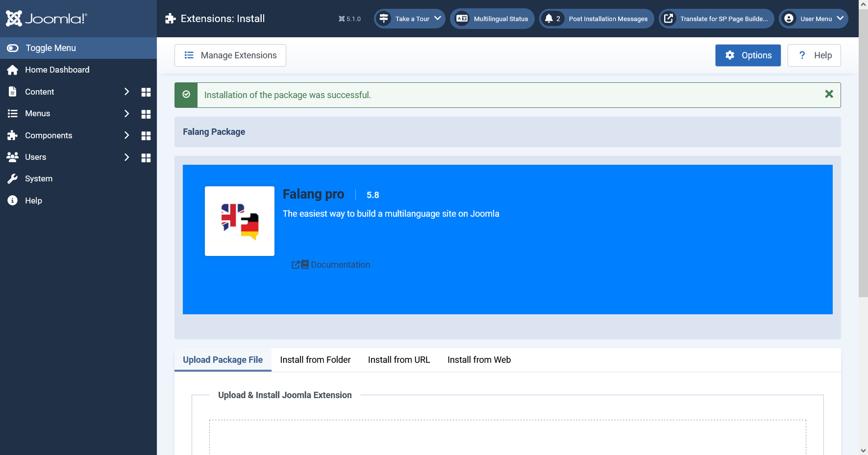Click the scrollbar down arrow
Viewport: 868px width, 455px height.
tap(863, 450)
